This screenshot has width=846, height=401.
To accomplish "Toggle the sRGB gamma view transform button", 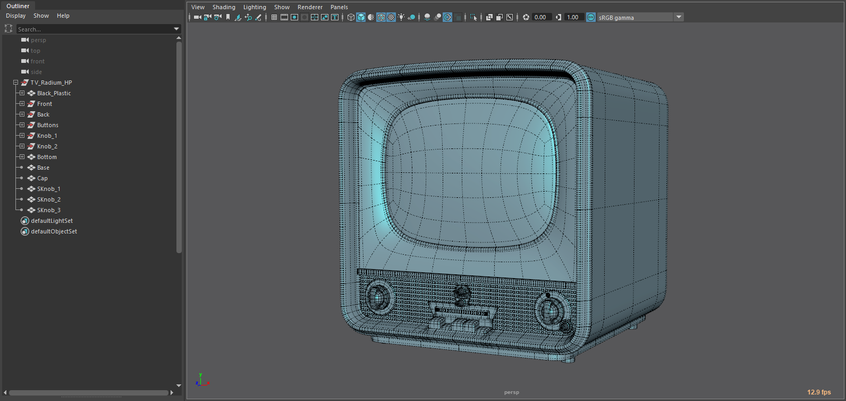I will coord(590,17).
